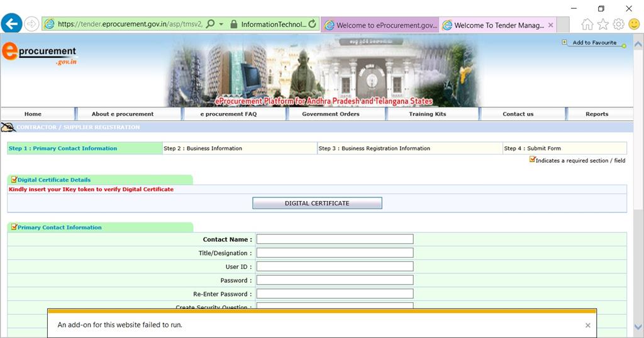Image resolution: width=644 pixels, height=338 pixels.
Task: Open browser Tools gear icon
Action: click(619, 25)
